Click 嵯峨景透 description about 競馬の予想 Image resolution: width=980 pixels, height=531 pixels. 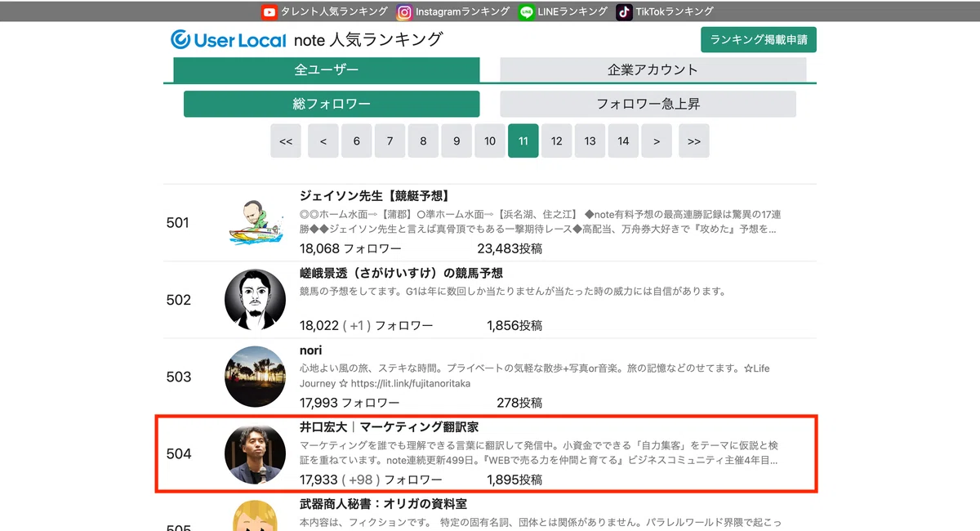512,292
